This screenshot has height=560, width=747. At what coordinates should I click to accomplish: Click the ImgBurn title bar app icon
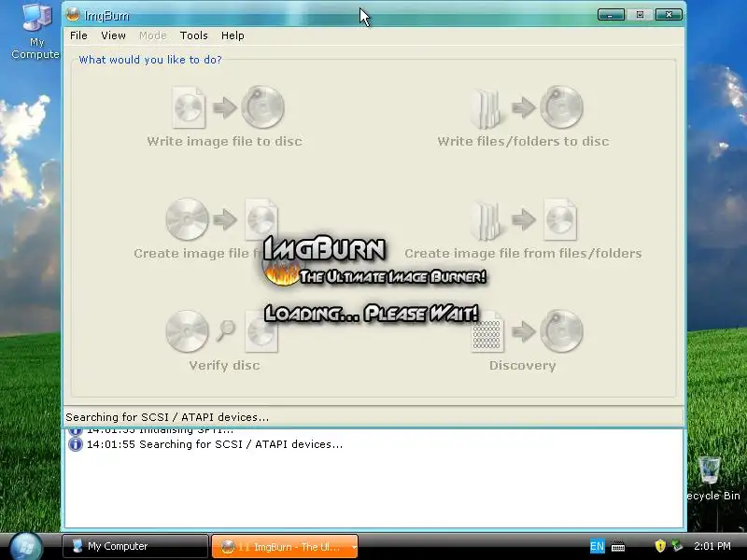73,15
